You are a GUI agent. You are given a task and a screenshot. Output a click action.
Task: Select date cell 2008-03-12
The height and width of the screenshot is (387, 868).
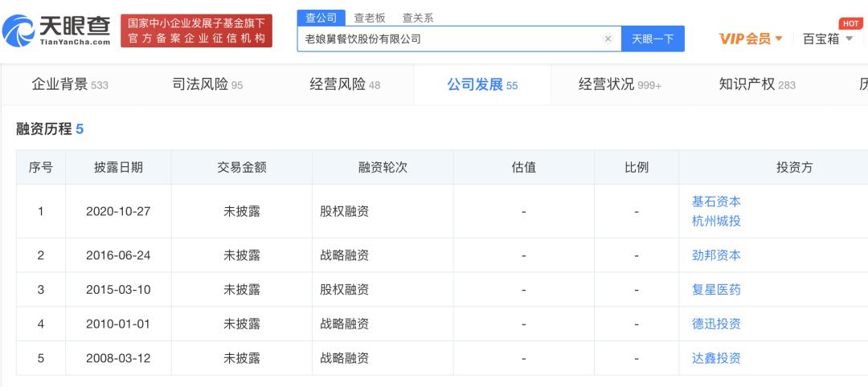(118, 358)
